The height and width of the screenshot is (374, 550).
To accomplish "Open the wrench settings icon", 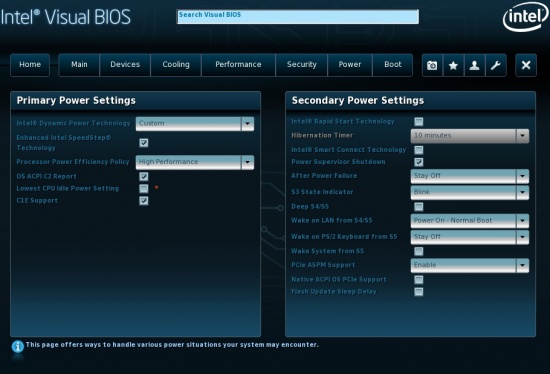I will pyautogui.click(x=495, y=65).
